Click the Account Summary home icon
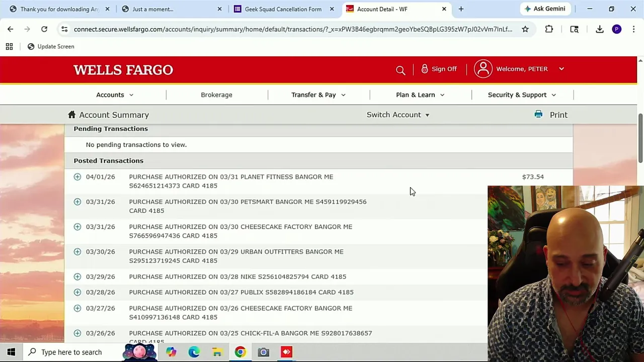The image size is (644, 362). click(x=72, y=115)
